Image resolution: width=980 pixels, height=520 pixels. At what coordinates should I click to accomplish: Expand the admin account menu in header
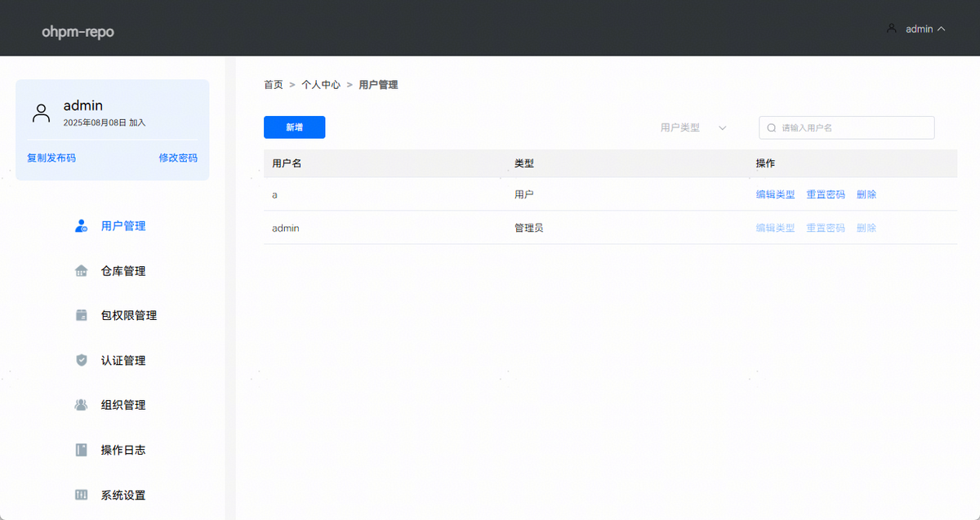pyautogui.click(x=917, y=29)
